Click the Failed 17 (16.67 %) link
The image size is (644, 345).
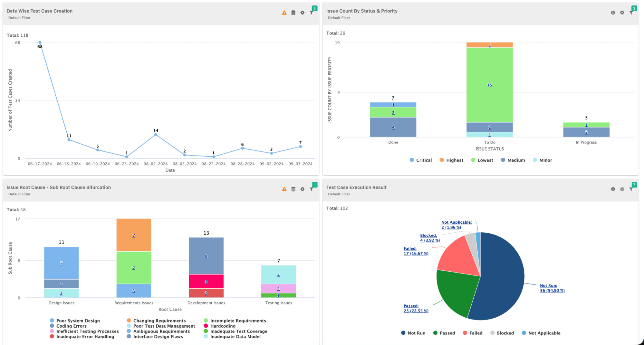click(416, 253)
